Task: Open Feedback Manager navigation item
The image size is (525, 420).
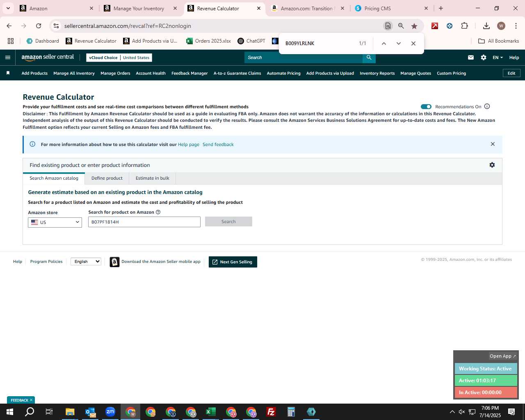Action: click(x=189, y=73)
